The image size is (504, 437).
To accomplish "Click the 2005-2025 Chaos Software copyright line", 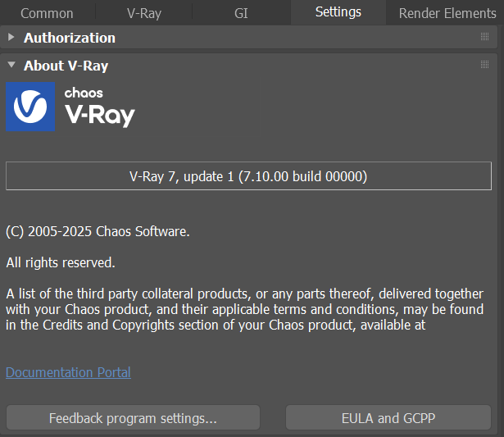I will click(x=98, y=231).
